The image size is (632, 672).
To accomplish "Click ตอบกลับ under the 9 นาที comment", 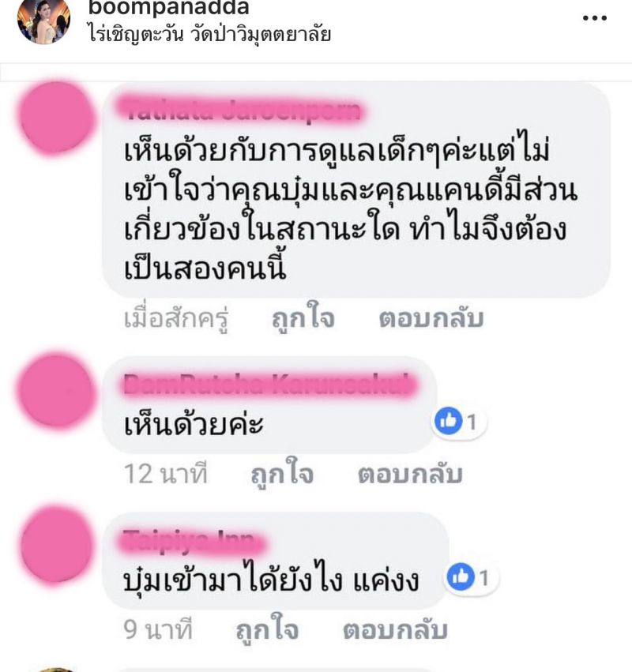I will click(395, 630).
